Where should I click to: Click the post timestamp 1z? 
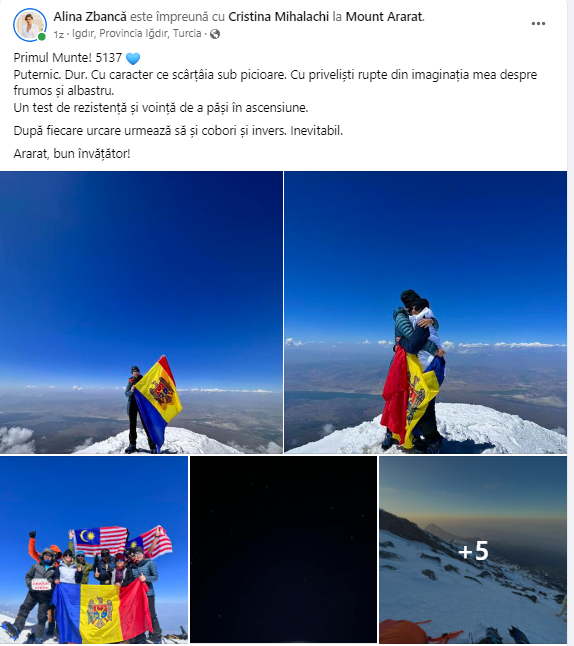[x=59, y=35]
